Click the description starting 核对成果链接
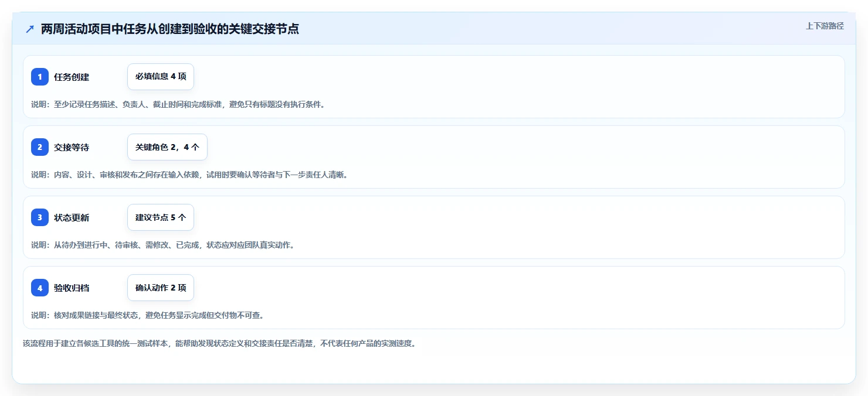Screen dimensions: 868x396 pos(148,315)
